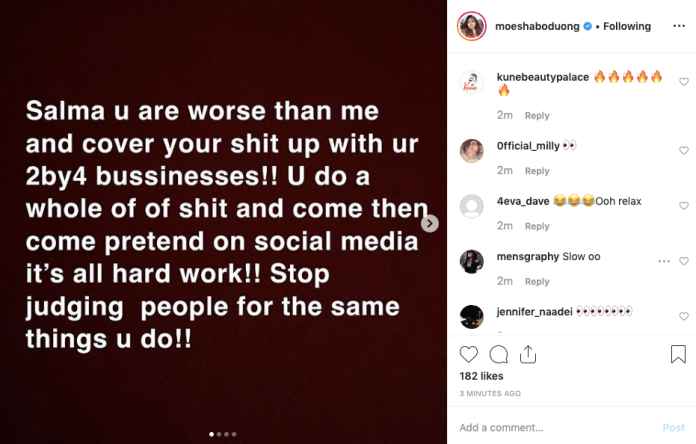
Task: Save the post with the bookmark icon
Action: point(678,354)
